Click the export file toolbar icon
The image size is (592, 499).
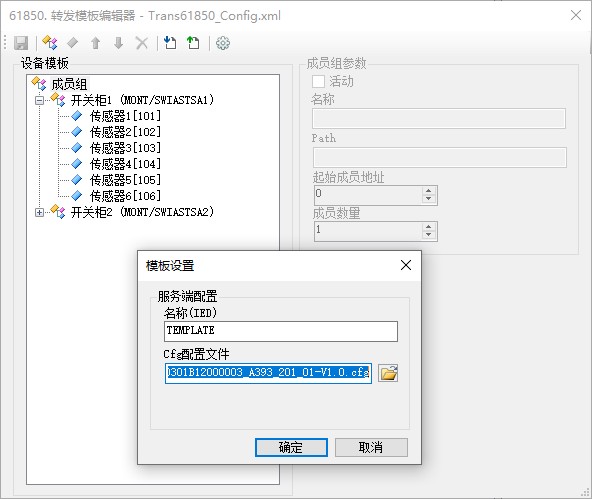(x=193, y=43)
